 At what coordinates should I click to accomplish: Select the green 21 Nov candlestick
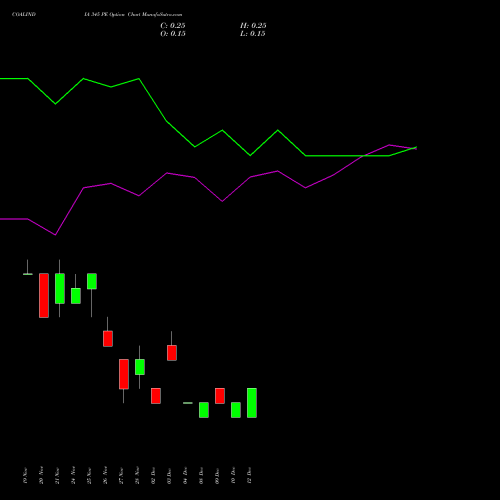pos(60,288)
